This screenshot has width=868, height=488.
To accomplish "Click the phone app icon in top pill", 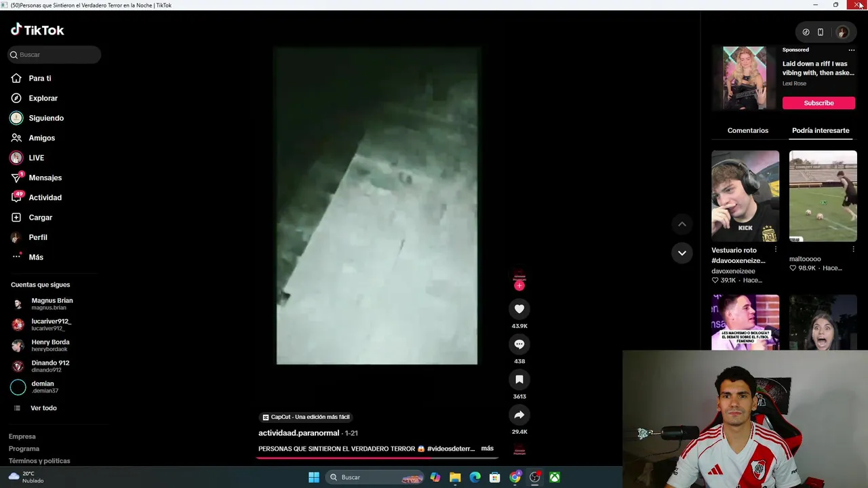I will click(x=821, y=32).
